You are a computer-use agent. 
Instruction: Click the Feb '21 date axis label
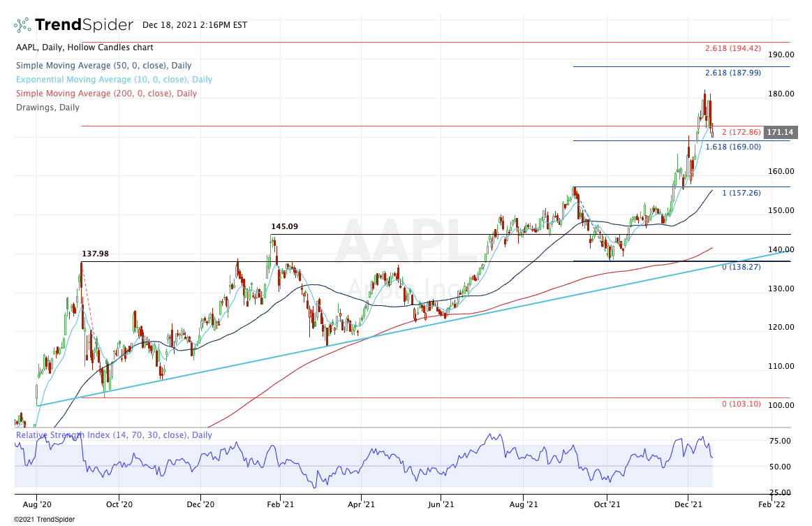(x=280, y=505)
